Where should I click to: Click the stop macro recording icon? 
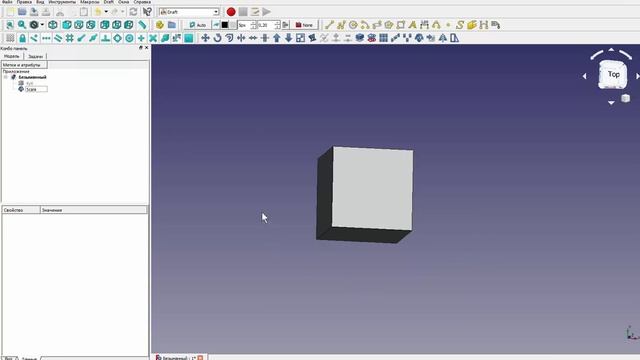click(x=243, y=12)
